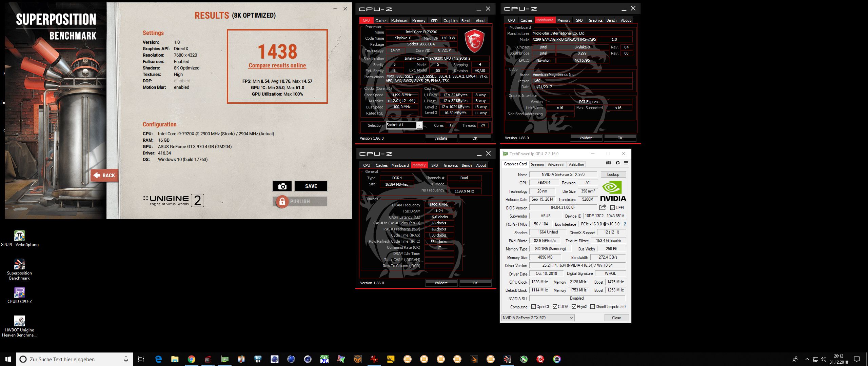Image resolution: width=868 pixels, height=366 pixels.
Task: Click the RGB circle taskbar icon
Action: (x=557, y=359)
